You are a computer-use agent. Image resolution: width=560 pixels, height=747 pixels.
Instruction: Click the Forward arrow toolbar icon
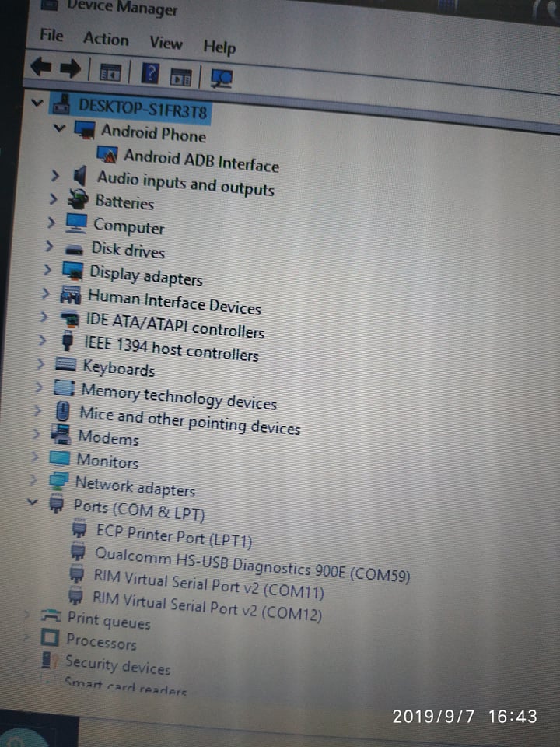pos(70,68)
